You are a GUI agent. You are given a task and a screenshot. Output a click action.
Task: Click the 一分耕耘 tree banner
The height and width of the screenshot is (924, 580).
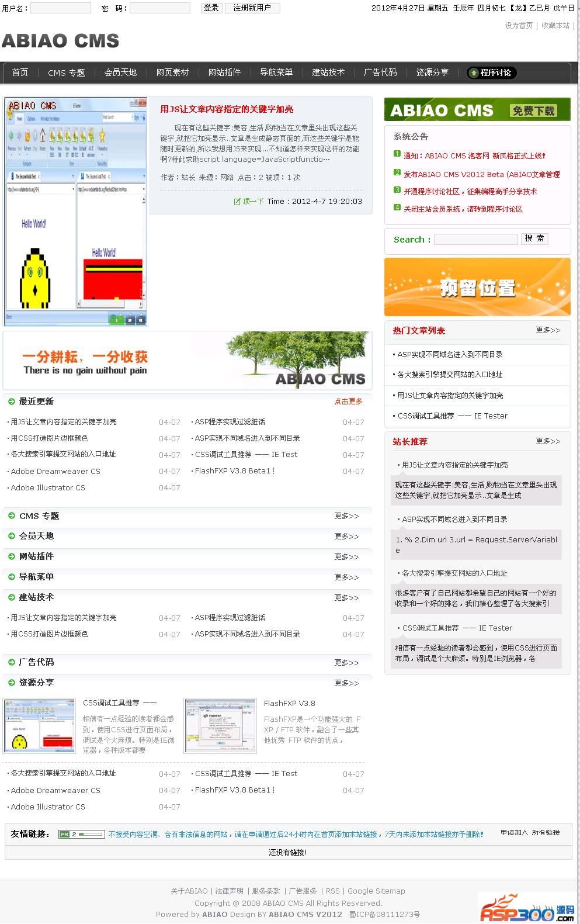coord(187,360)
